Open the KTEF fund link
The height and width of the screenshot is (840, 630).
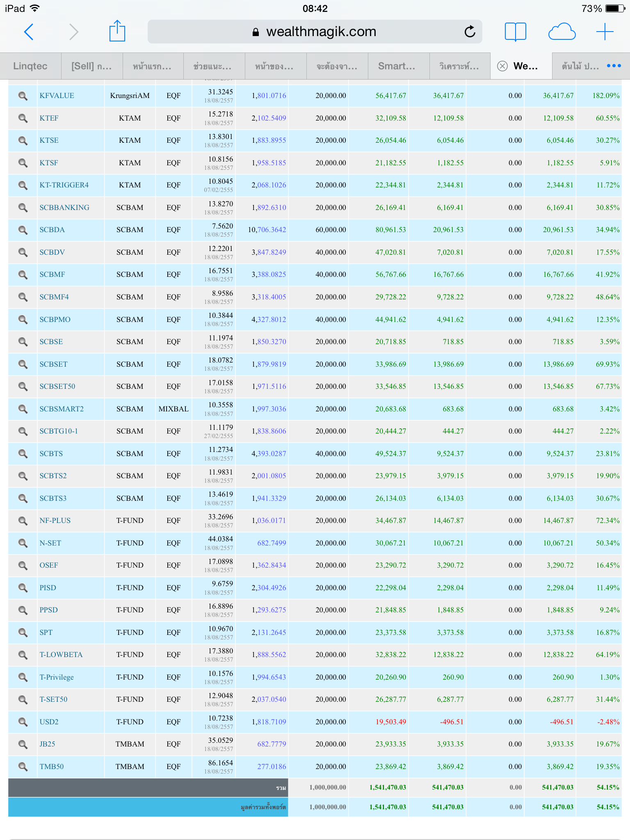pyautogui.click(x=49, y=118)
